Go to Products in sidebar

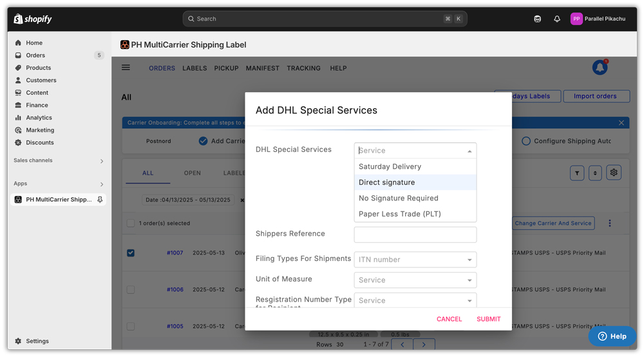point(38,68)
